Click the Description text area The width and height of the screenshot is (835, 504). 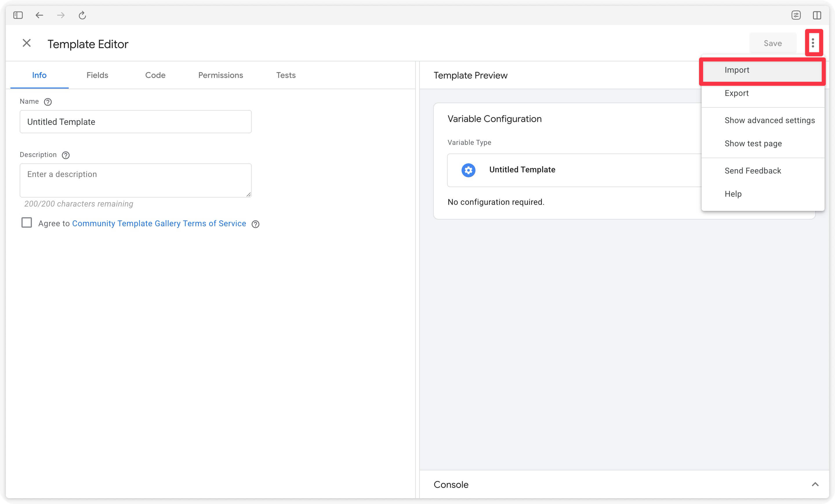(x=136, y=180)
